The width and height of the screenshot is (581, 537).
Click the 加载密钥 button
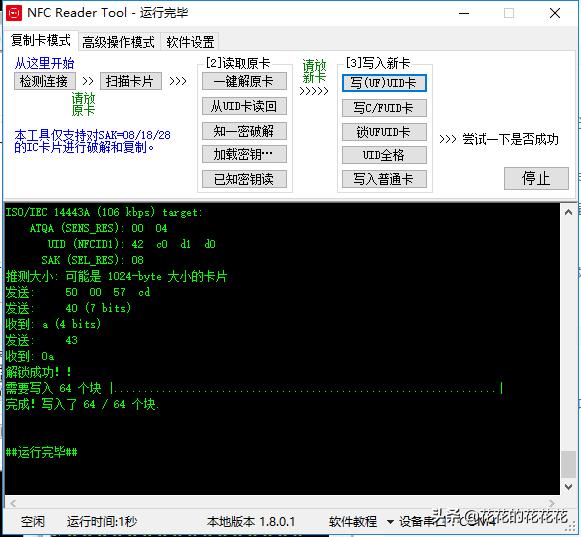[x=244, y=154]
